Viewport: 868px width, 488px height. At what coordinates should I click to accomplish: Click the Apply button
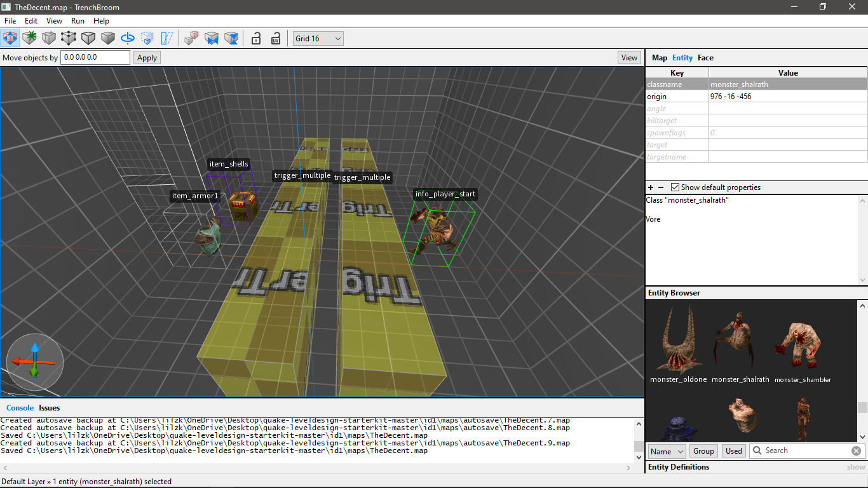(x=147, y=58)
